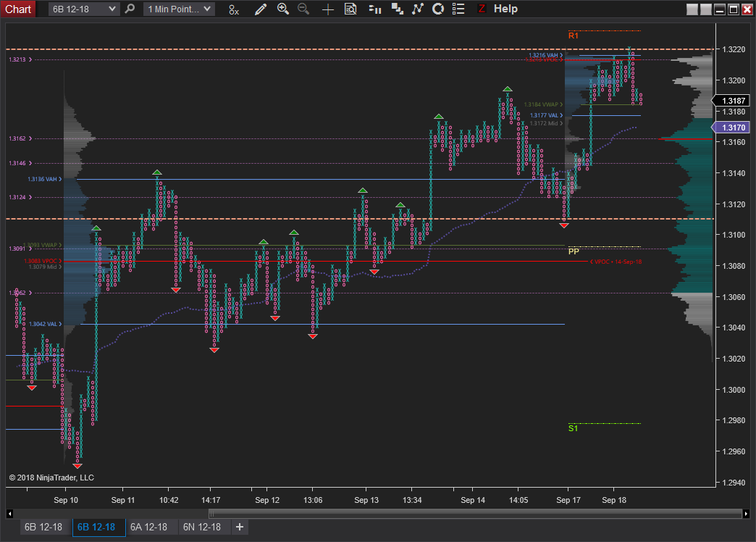
Task: Minimize the chart window
Action: (x=720, y=9)
